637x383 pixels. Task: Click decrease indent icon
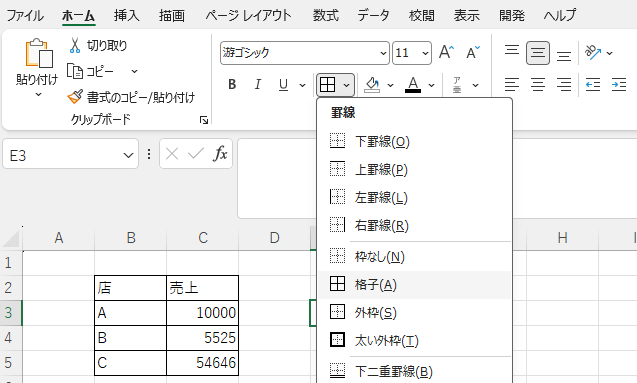point(593,84)
